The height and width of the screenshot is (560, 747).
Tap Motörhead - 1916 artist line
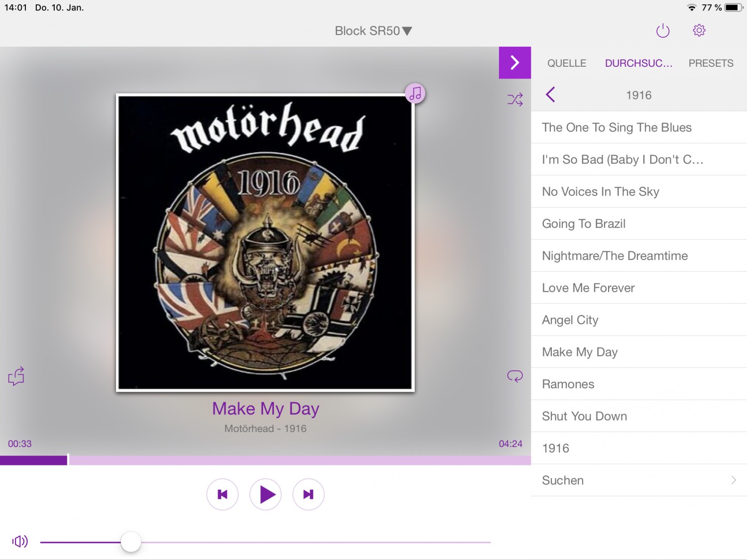(265, 429)
